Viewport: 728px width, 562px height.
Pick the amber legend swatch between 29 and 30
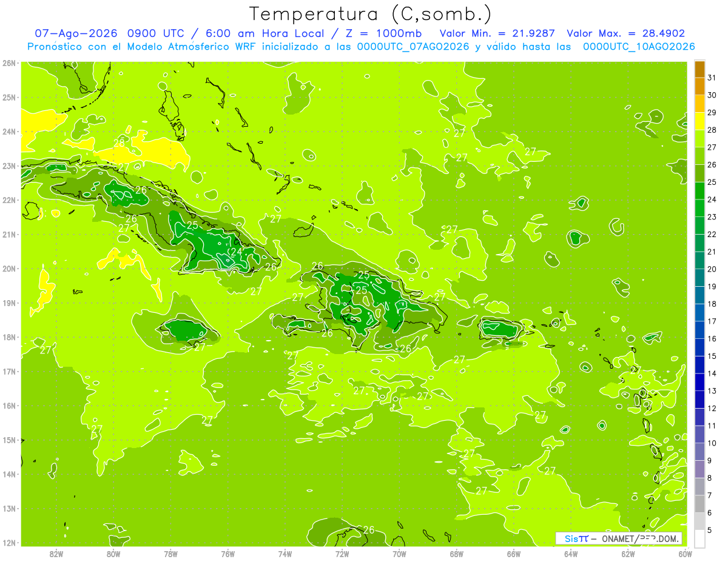(699, 104)
